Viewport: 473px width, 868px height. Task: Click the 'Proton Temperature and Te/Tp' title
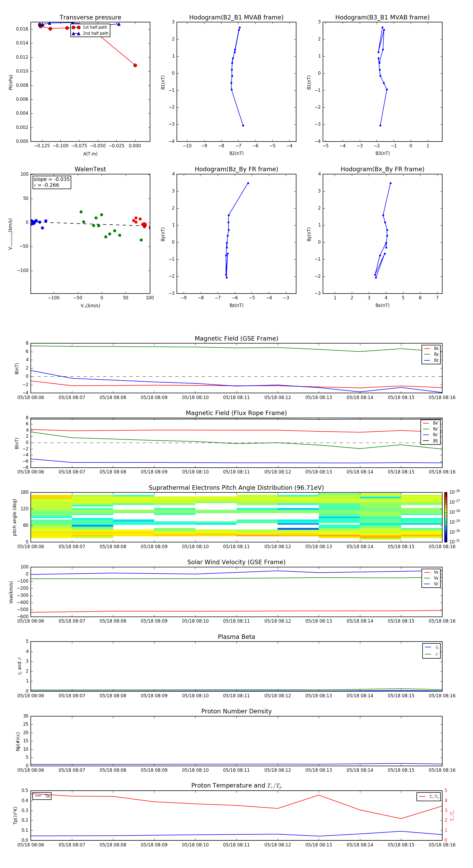236,786
